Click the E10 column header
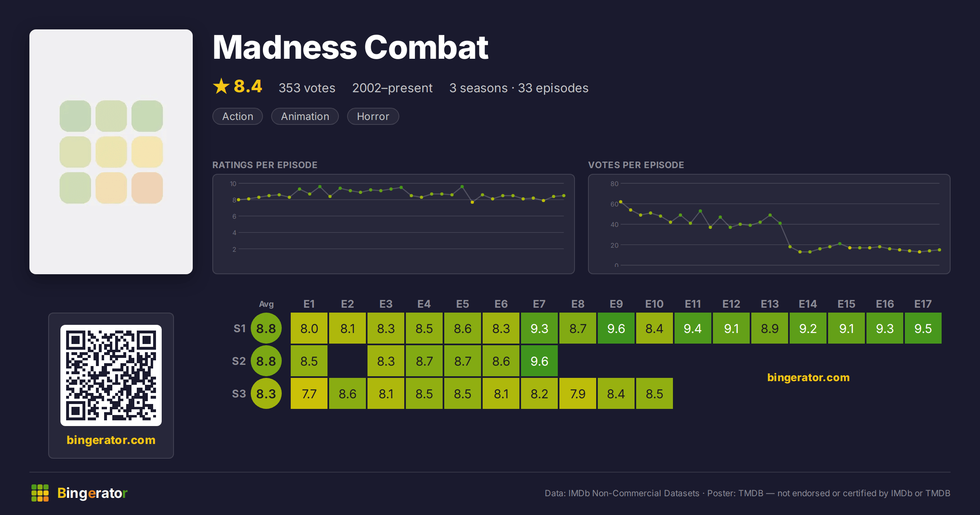 [x=654, y=304]
